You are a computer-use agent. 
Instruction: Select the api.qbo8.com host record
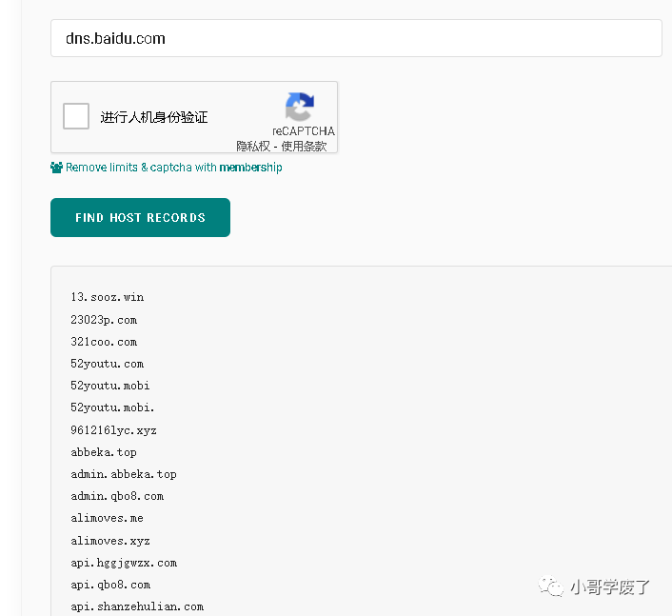pos(110,585)
